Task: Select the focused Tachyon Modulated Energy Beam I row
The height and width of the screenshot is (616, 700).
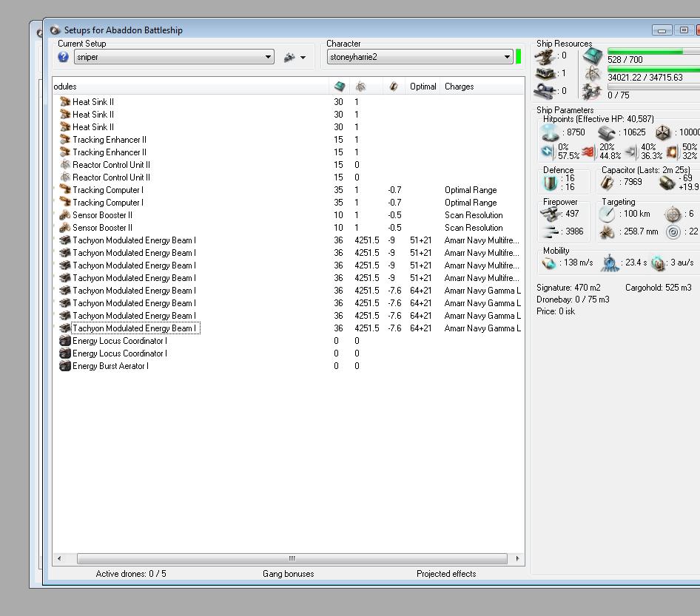Action: 288,328
